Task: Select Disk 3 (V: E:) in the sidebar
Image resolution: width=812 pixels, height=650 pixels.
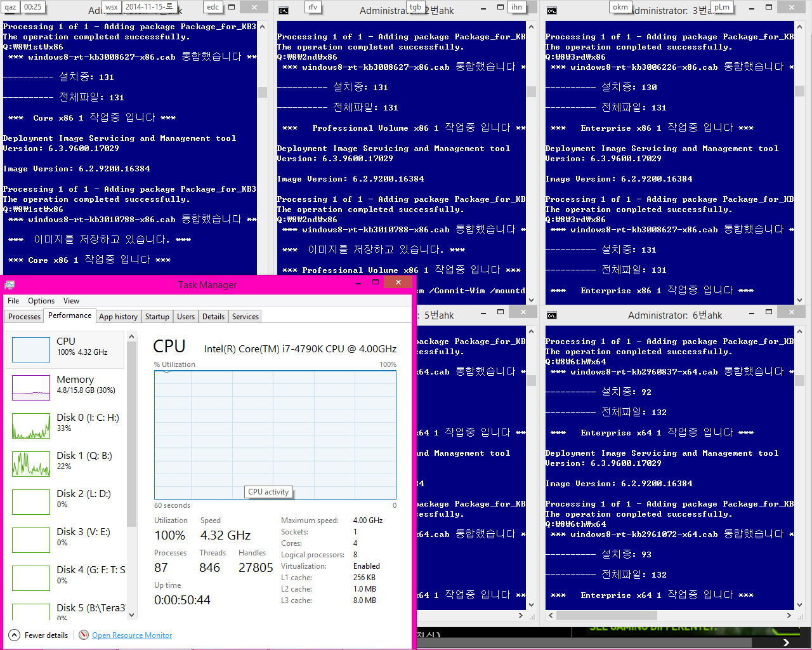Action: coord(66,540)
